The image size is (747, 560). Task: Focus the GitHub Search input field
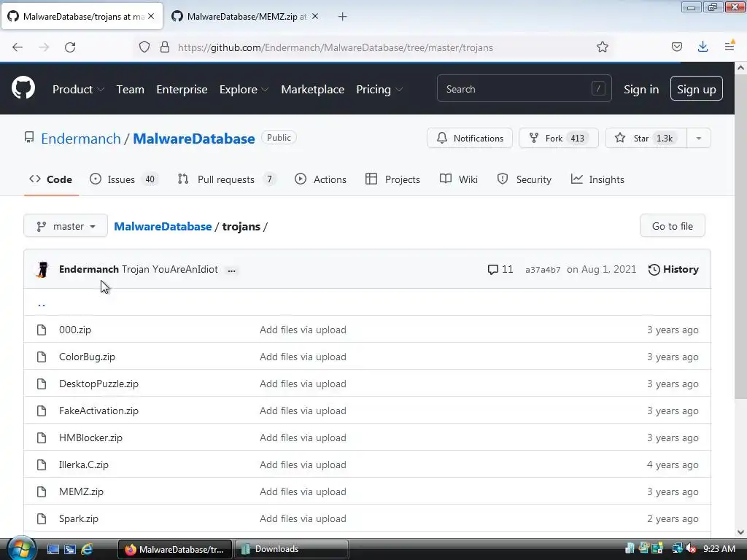point(524,88)
